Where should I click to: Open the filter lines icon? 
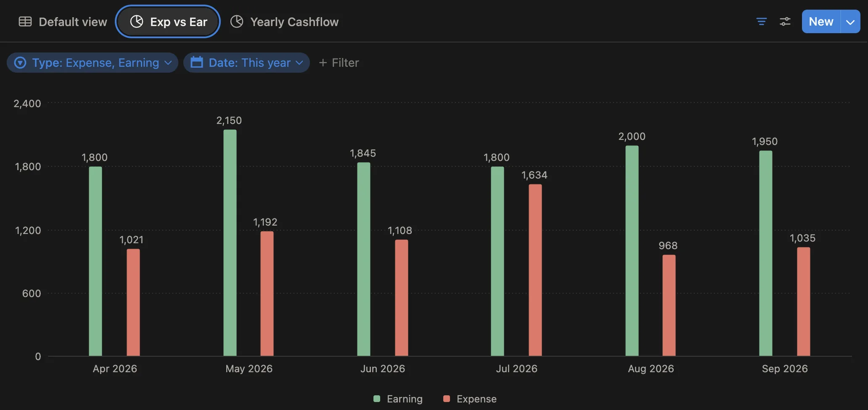tap(761, 21)
